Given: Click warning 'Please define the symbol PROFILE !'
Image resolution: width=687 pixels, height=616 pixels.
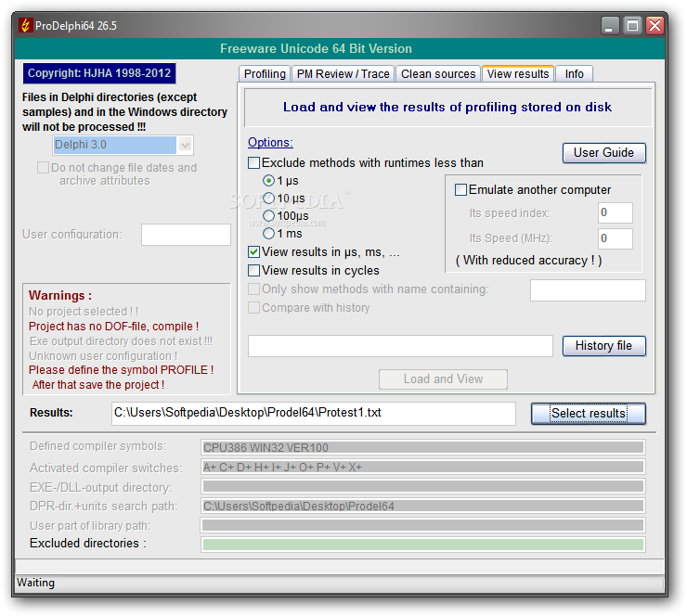Looking at the screenshot, I should coord(121,370).
